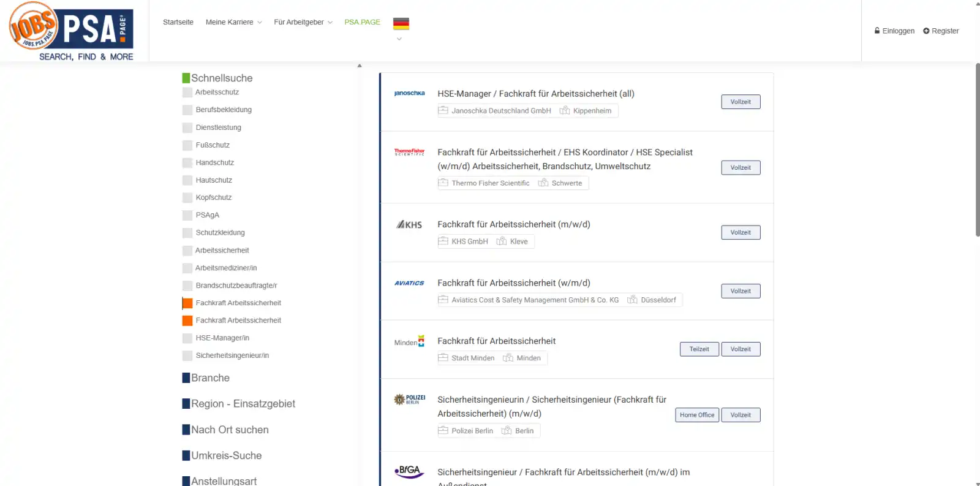Click the Register link

pos(941,31)
